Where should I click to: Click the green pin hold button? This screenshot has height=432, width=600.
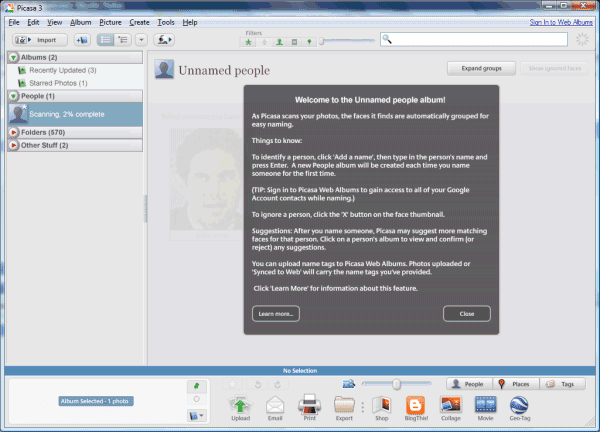[197, 386]
